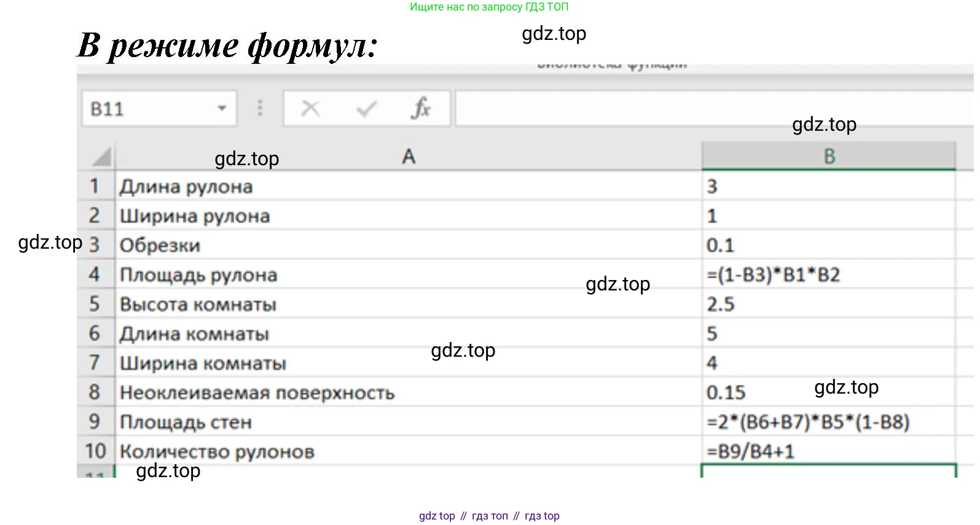Click cell B1 with value 3
980x525 pixels.
(x=829, y=185)
